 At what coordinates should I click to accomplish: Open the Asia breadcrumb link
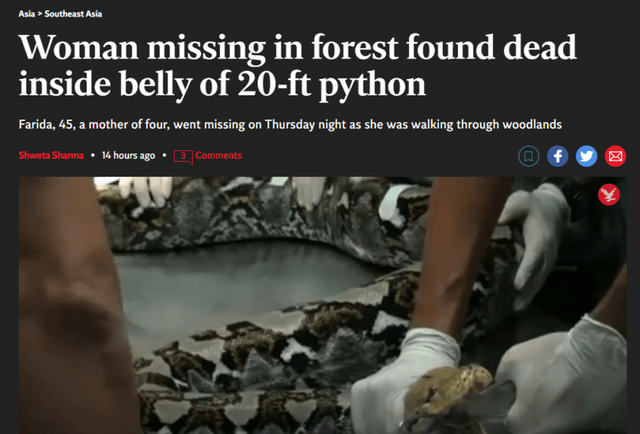[x=27, y=14]
